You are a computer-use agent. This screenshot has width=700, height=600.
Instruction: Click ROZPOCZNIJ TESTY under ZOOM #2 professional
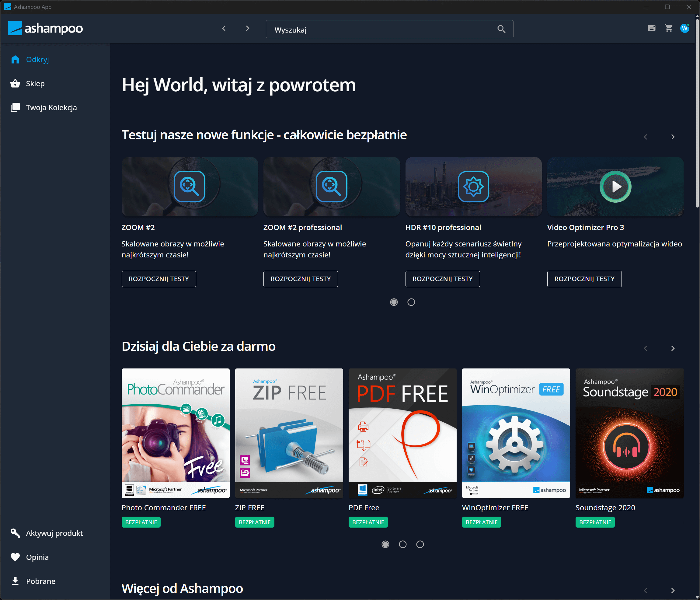click(301, 279)
